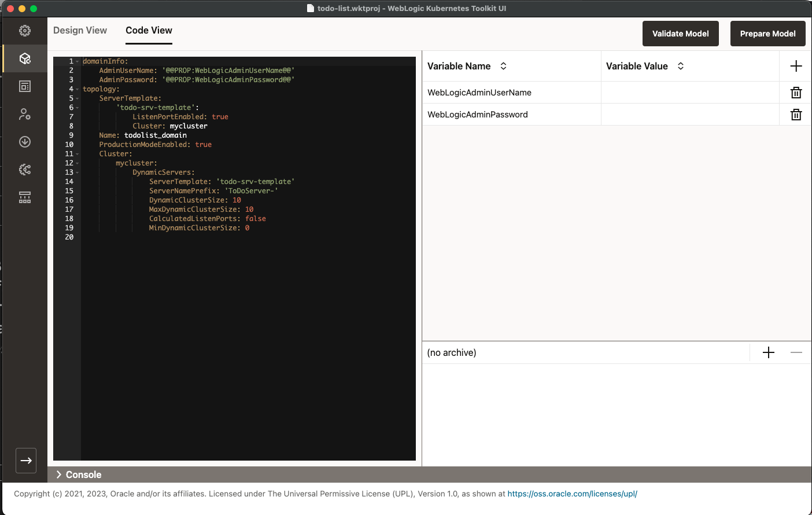Open the Kubernetes cluster icon in sidebar
This screenshot has width=812, height=515.
pyautogui.click(x=25, y=170)
